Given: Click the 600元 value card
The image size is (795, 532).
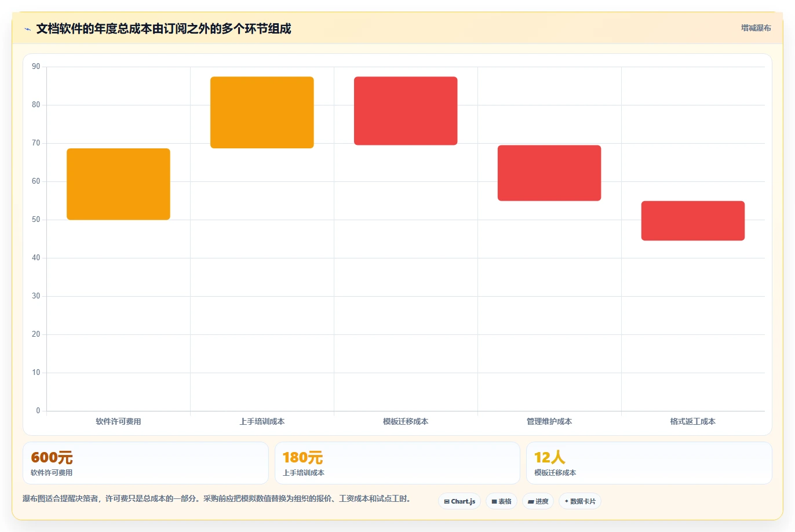Looking at the screenshot, I should click(145, 463).
